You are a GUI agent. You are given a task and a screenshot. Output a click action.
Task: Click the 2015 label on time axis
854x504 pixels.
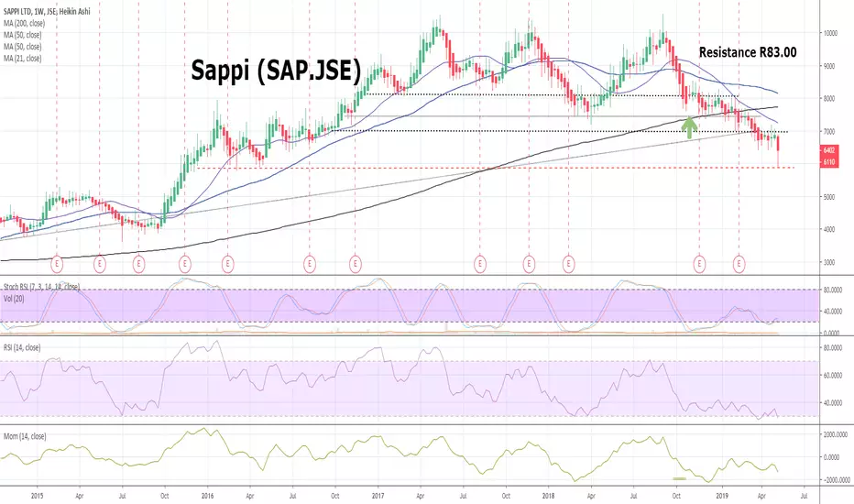[37, 496]
